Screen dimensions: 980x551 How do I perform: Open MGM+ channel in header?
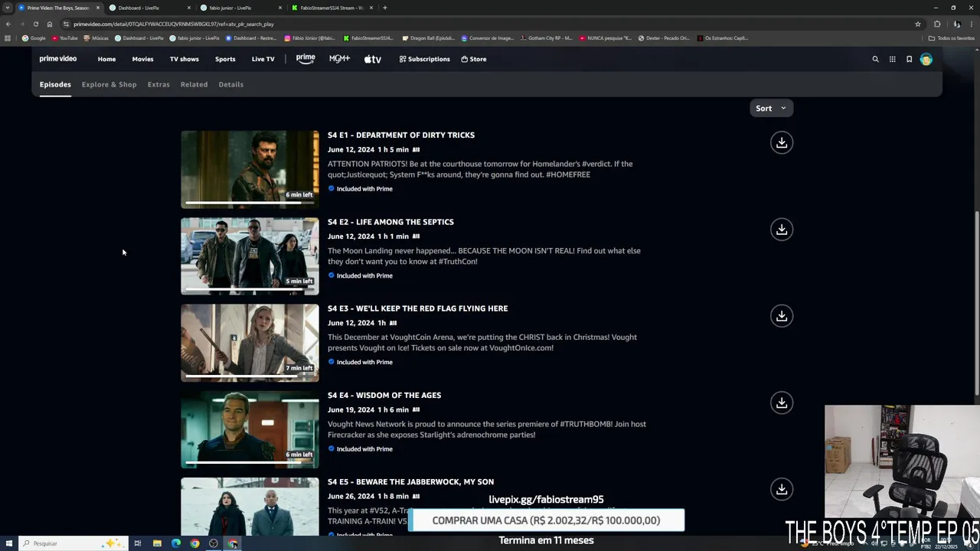tap(339, 59)
